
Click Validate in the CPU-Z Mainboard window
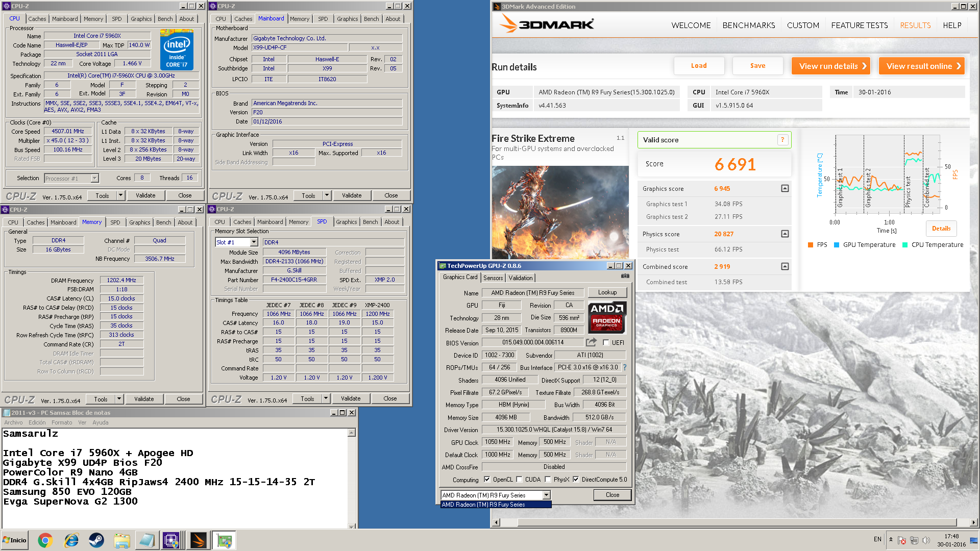(x=352, y=195)
